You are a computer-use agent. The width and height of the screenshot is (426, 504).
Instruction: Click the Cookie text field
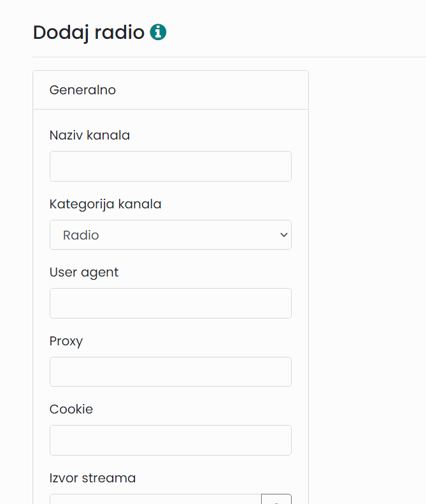click(171, 440)
